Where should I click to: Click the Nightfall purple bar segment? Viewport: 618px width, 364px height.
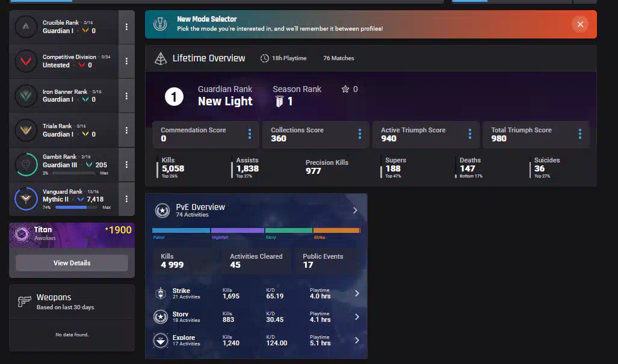[238, 230]
